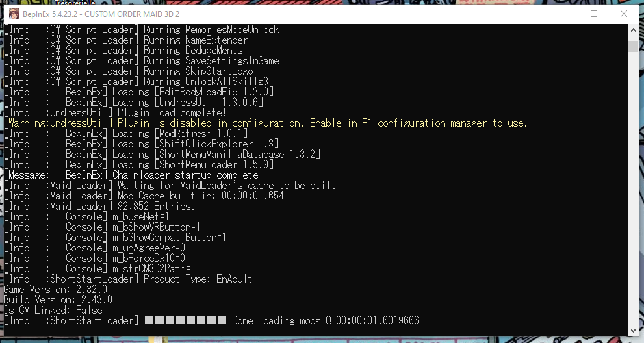This screenshot has height=343, width=644.
Task: Close the BepInEx console window
Action: point(623,14)
